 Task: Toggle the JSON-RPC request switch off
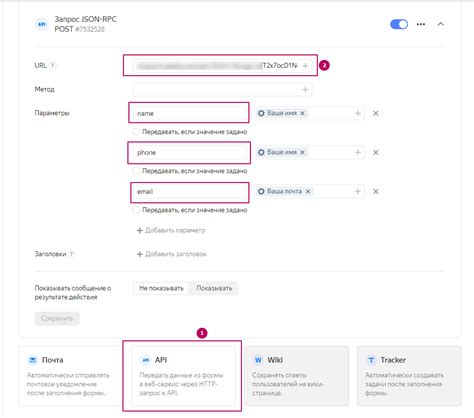tap(399, 24)
